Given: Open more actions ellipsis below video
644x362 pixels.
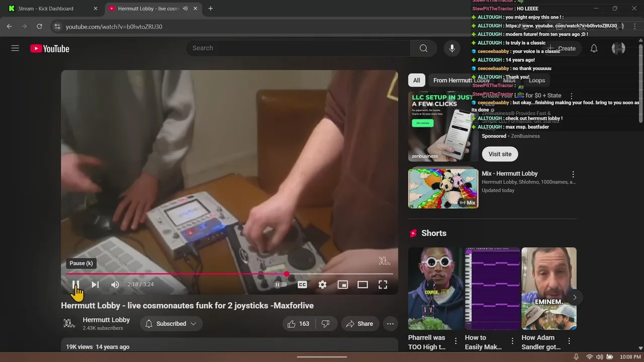Looking at the screenshot, I should (390, 324).
